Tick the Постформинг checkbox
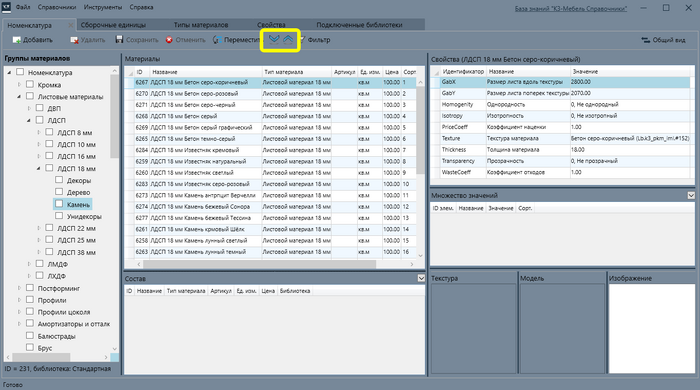 [30, 287]
